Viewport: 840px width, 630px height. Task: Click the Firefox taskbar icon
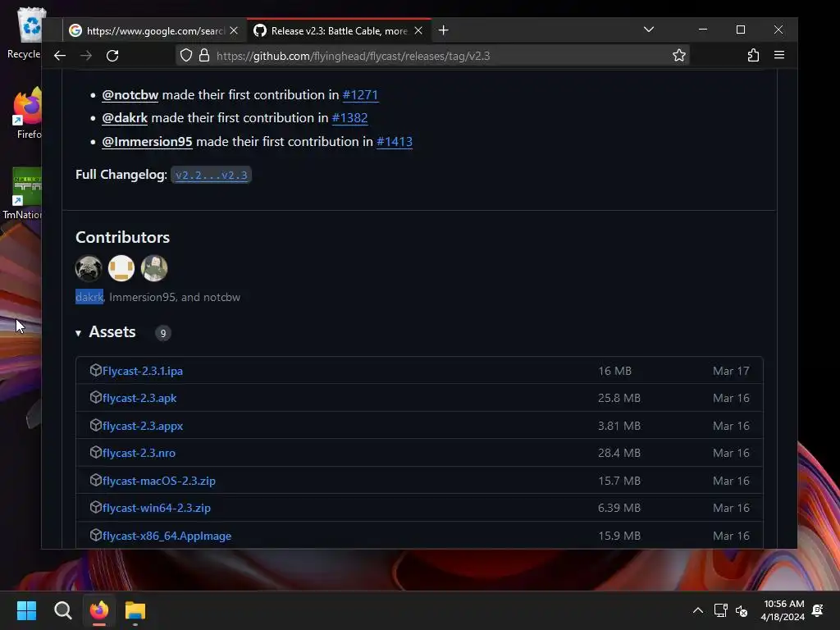99,610
